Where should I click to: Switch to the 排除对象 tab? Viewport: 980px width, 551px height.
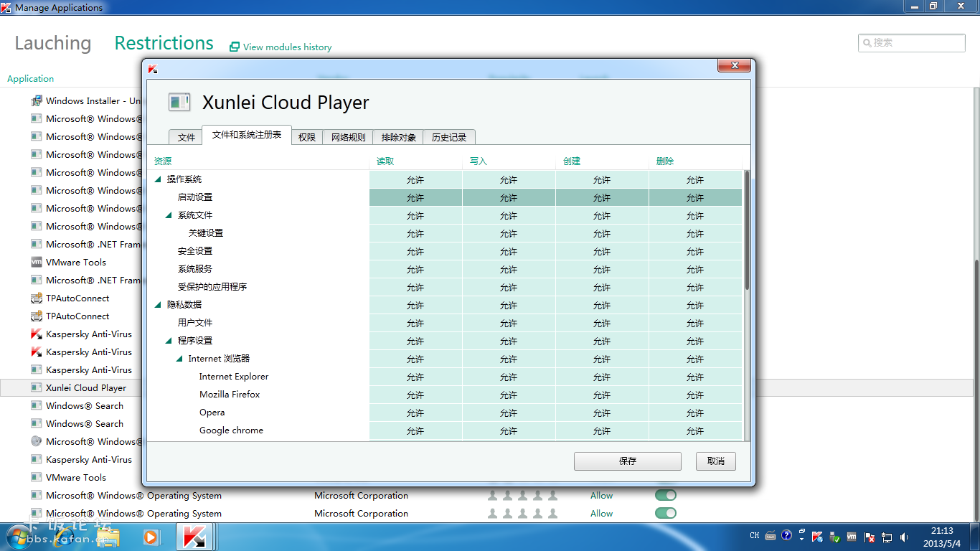(x=398, y=137)
